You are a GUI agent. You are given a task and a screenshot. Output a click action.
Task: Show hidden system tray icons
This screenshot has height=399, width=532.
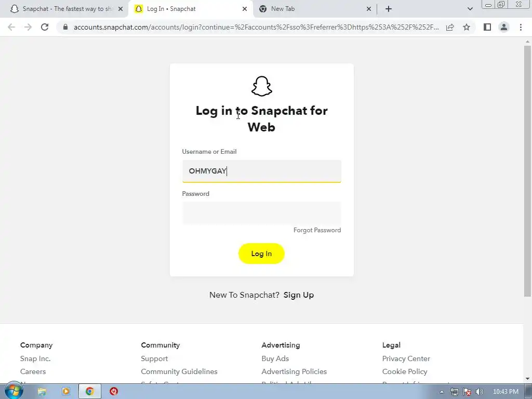pos(442,392)
